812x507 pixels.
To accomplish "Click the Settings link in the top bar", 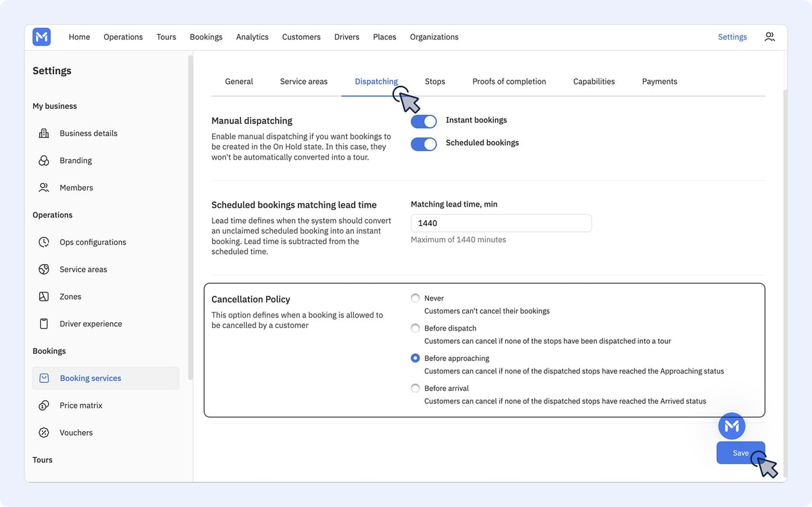I will (732, 37).
